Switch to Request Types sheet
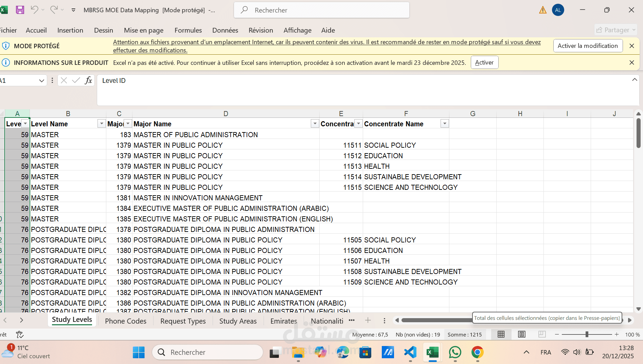This screenshot has width=643, height=364. (183, 321)
